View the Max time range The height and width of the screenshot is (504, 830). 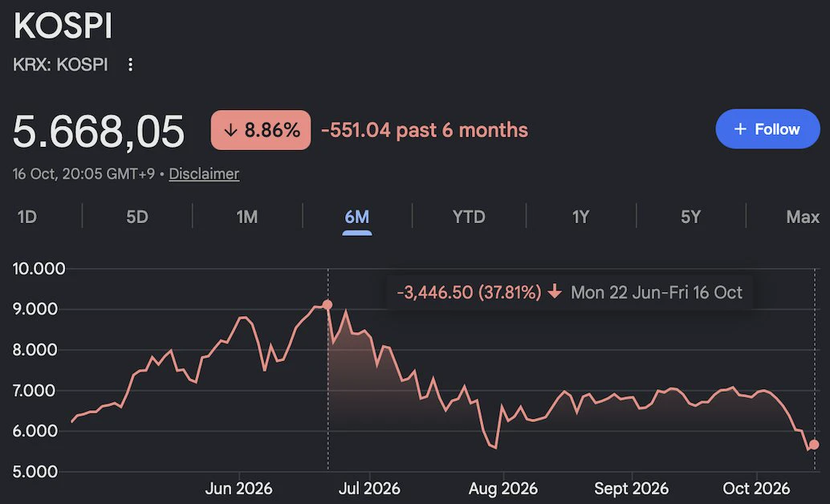803,217
